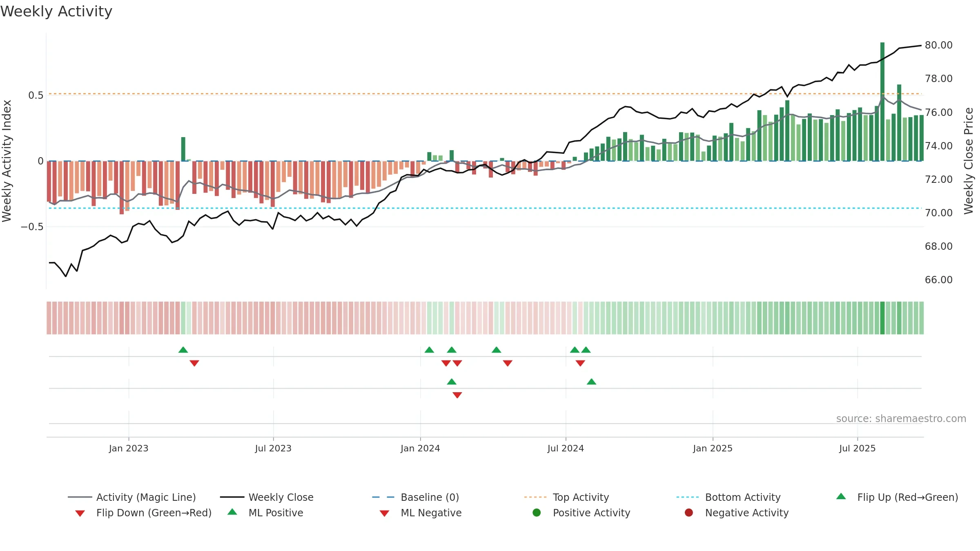Image resolution: width=980 pixels, height=551 pixels.
Task: Click the flip-up marker near April 2024
Action: pyautogui.click(x=497, y=350)
